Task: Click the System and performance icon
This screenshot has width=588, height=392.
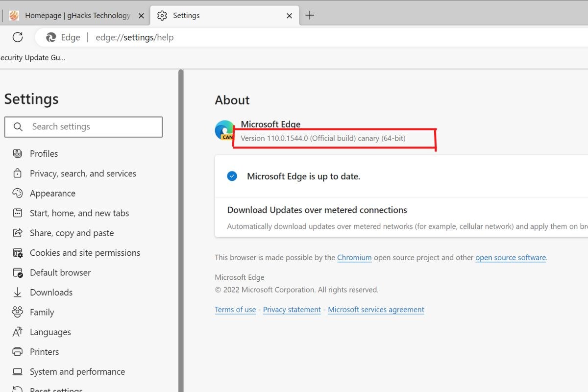Action: (18, 371)
